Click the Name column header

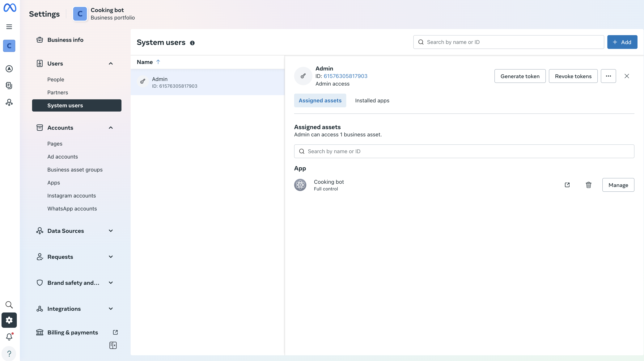[x=145, y=62]
